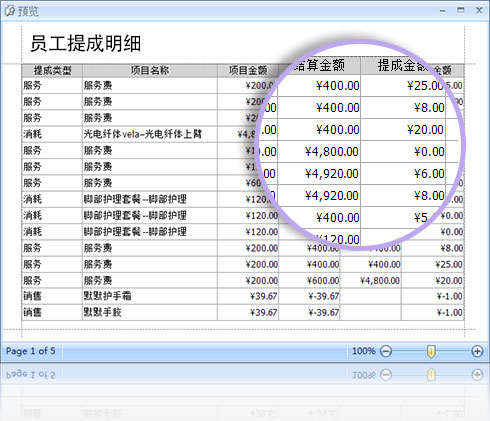490x421 pixels.
Task: Close the preview window
Action: [x=479, y=10]
